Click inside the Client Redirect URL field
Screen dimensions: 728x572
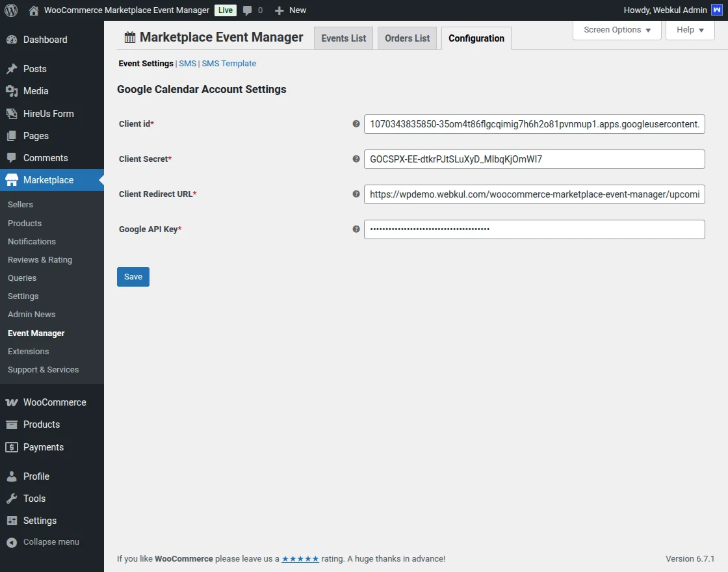[x=533, y=194]
